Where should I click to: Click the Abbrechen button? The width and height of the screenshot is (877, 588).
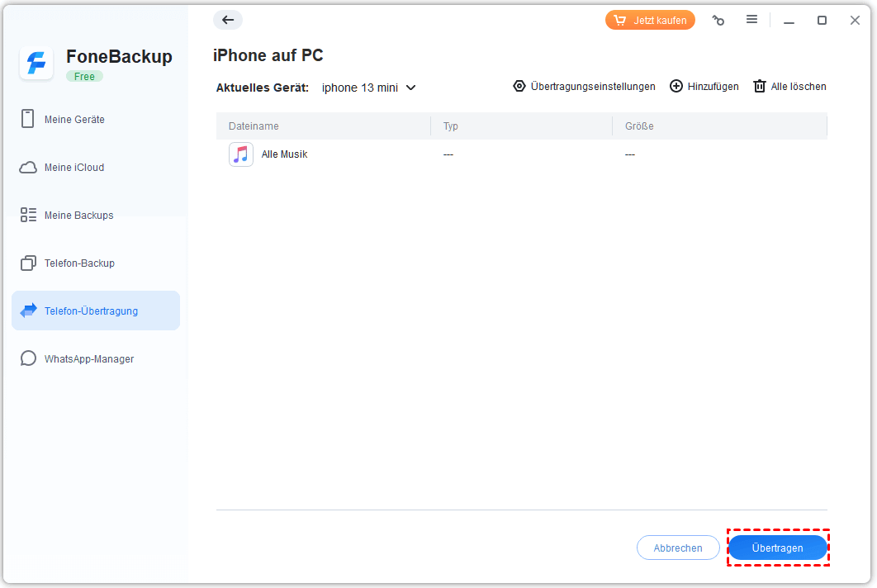pos(678,548)
